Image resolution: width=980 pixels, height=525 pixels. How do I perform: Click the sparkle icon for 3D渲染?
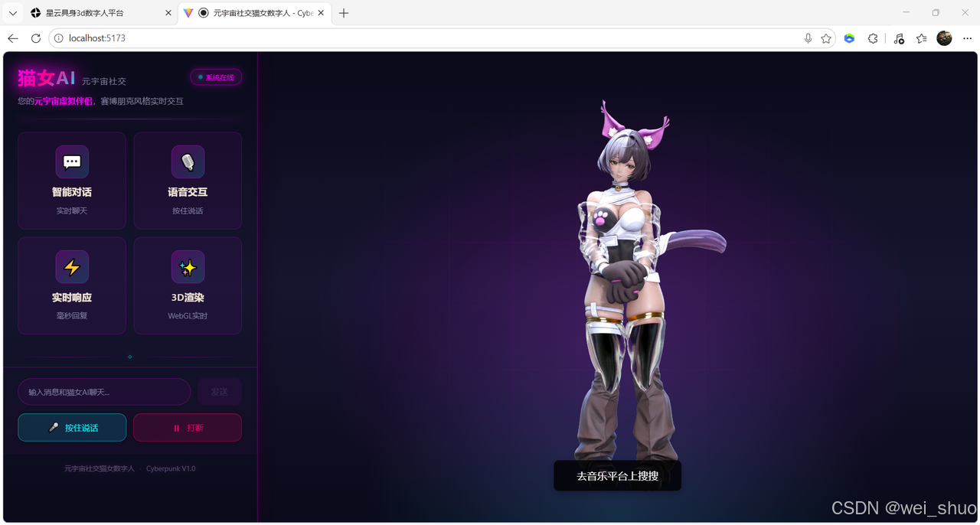click(188, 267)
